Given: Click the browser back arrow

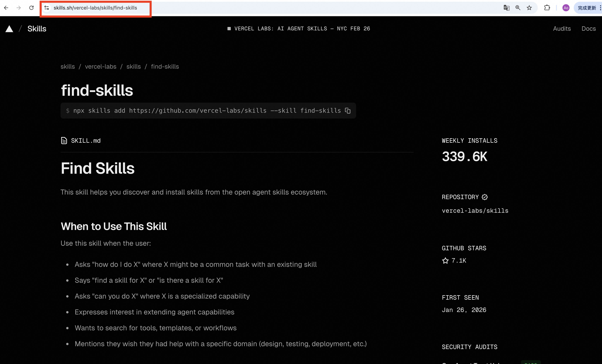Looking at the screenshot, I should click(x=6, y=8).
